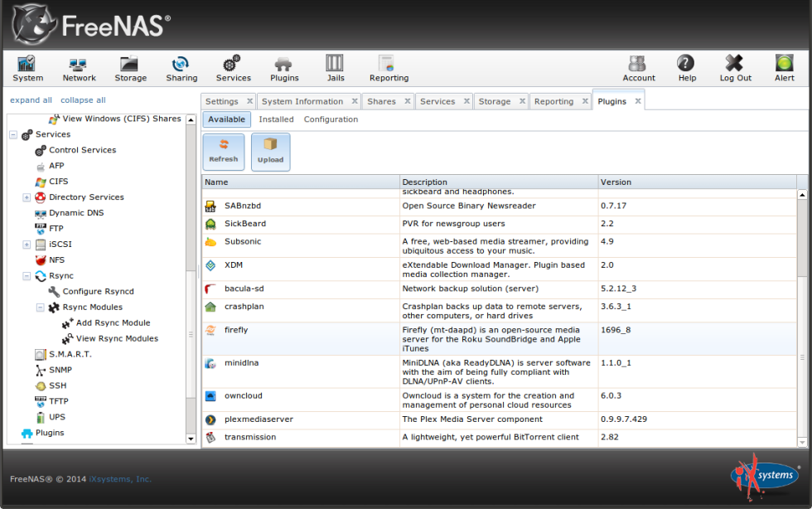The height and width of the screenshot is (509, 812).
Task: Expand the iSCSI tree node
Action: [26, 244]
